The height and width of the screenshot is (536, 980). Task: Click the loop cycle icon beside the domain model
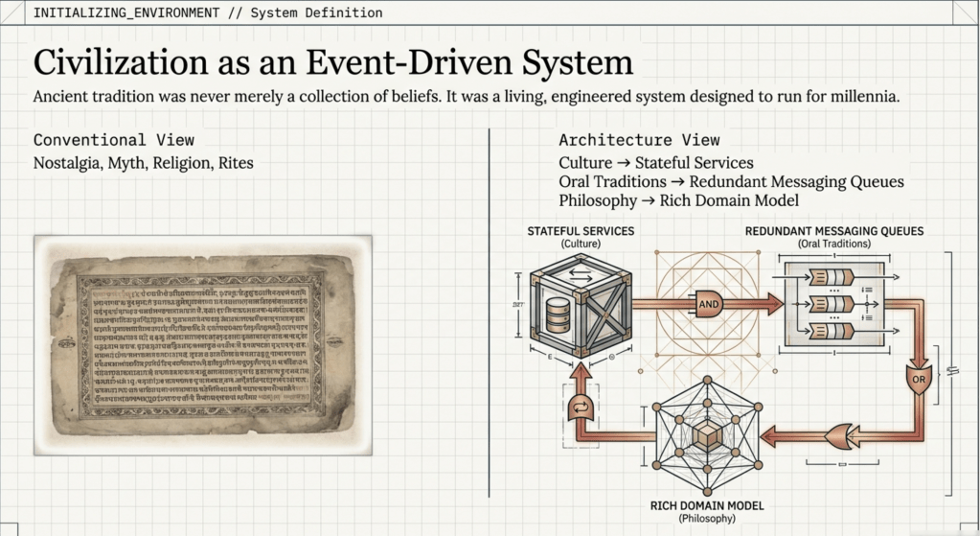[581, 408]
